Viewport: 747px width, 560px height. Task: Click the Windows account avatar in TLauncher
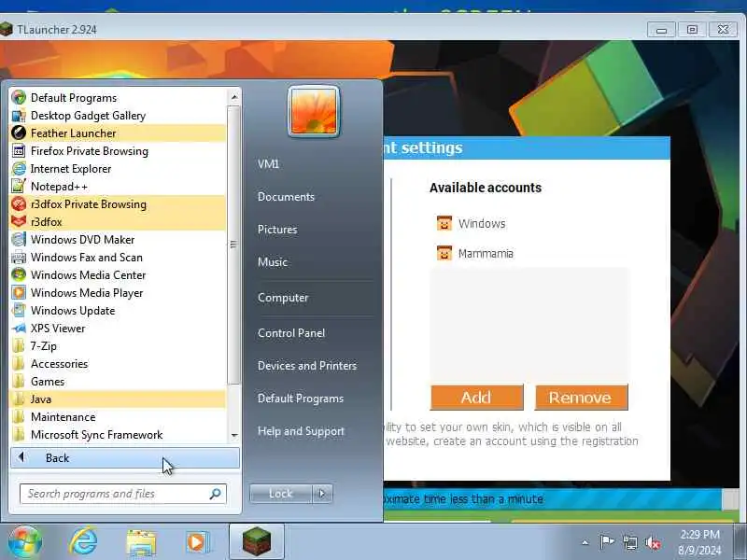pos(444,223)
